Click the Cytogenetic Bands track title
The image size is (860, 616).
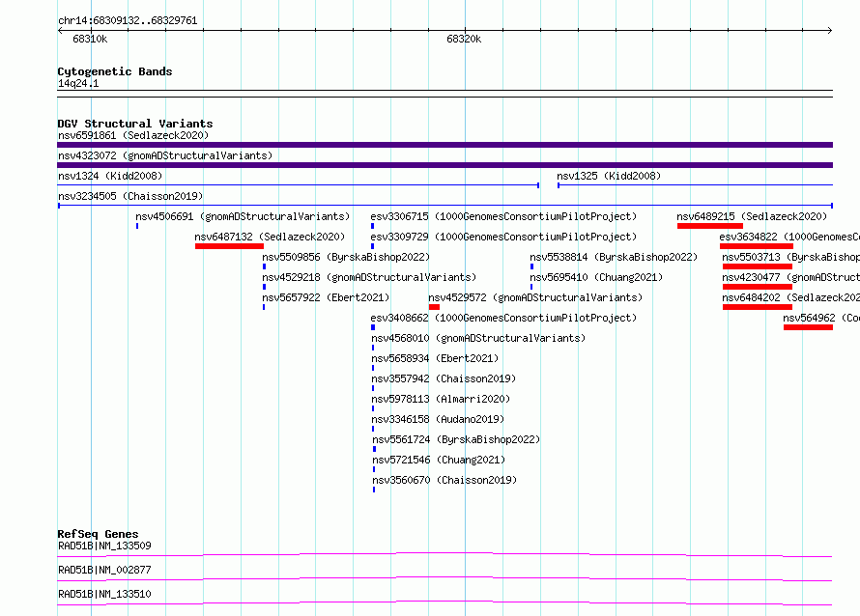[x=115, y=71]
